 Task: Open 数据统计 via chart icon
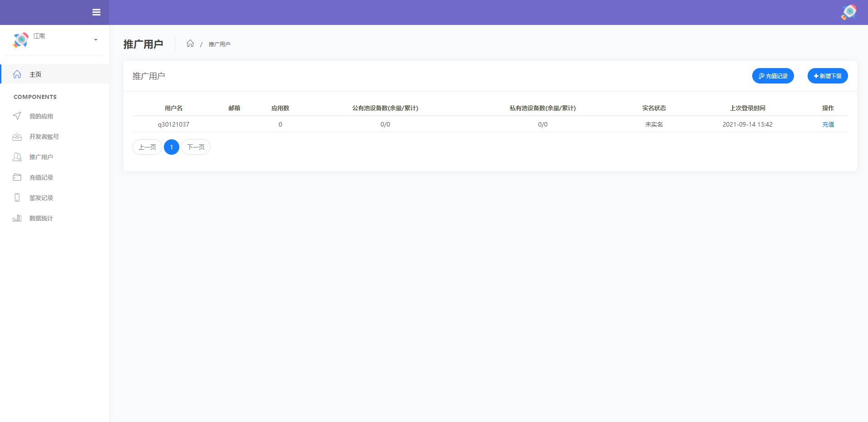coord(17,218)
